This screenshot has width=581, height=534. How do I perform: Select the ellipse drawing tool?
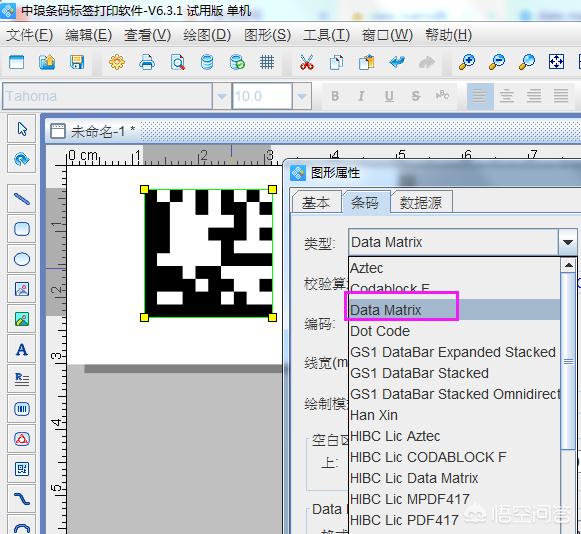[x=22, y=259]
